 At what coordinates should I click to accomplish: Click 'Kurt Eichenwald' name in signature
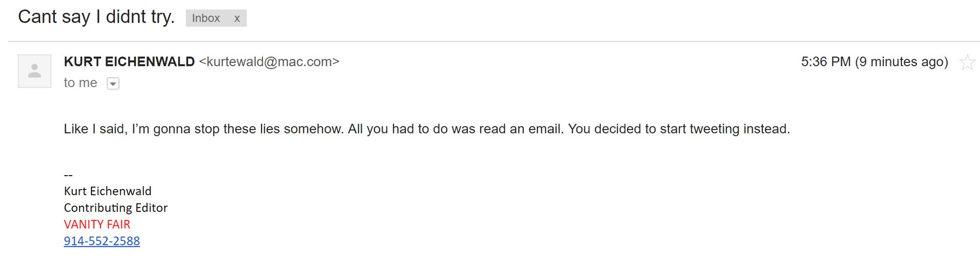[x=108, y=191]
